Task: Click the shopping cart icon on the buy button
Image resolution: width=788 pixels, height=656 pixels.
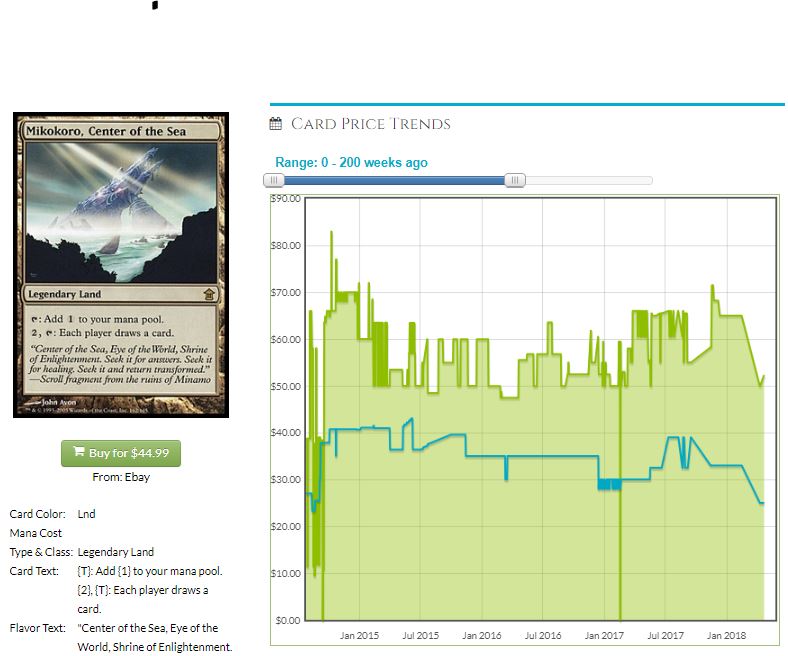Action: pos(79,451)
